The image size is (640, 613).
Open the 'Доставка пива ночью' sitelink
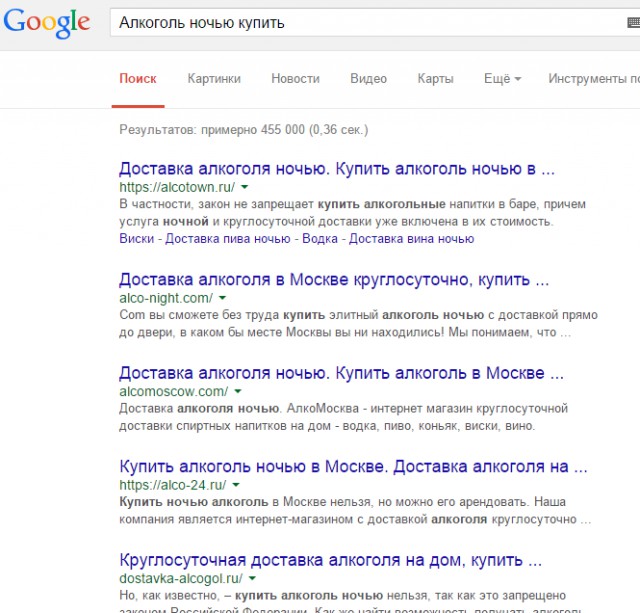[228, 238]
